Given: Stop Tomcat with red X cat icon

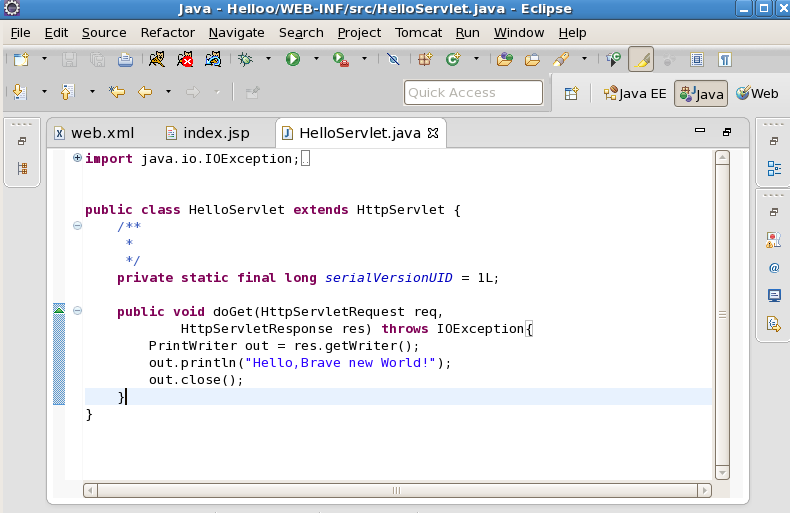Looking at the screenshot, I should (x=185, y=59).
